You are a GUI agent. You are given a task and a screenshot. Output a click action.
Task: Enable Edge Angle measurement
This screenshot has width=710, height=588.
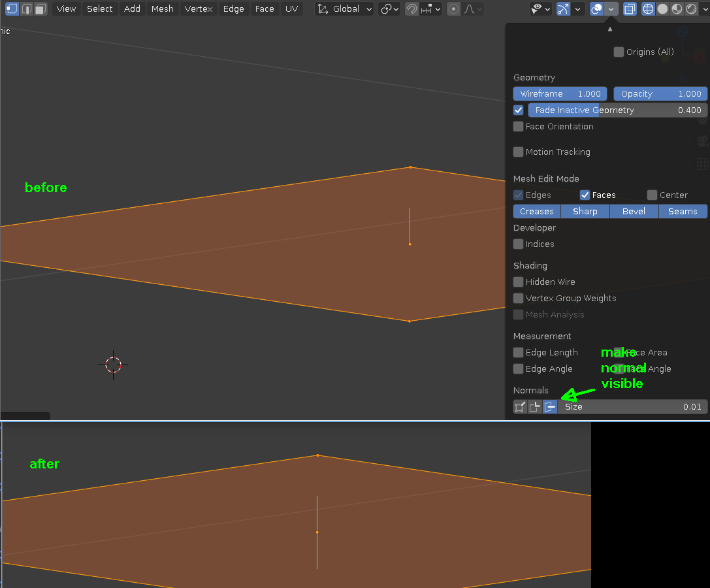(x=519, y=368)
